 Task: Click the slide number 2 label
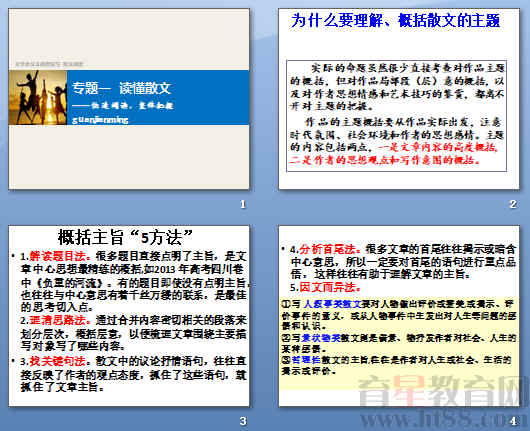(513, 204)
